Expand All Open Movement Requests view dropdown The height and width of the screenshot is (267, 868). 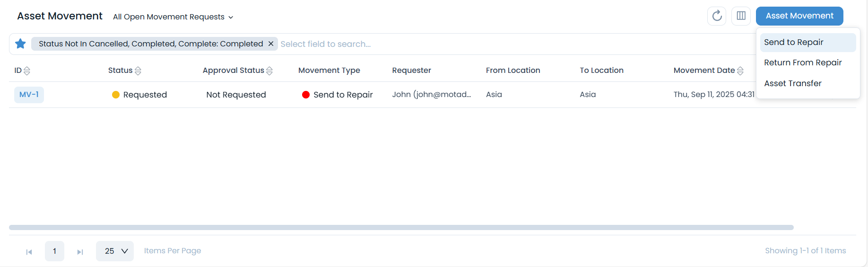click(173, 17)
